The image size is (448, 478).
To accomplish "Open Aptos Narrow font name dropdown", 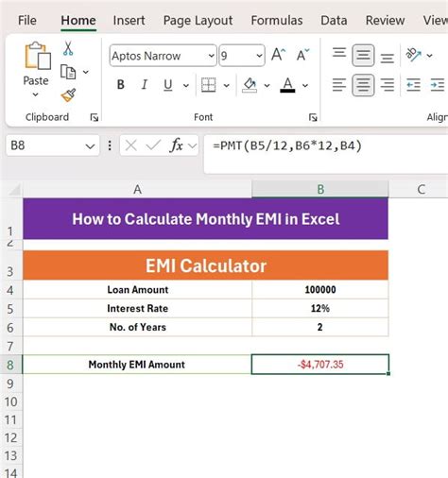I will (x=212, y=56).
